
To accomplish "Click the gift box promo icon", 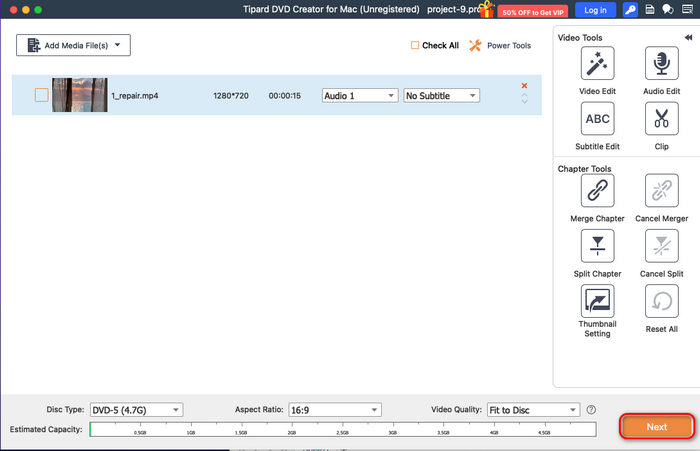I will point(487,9).
